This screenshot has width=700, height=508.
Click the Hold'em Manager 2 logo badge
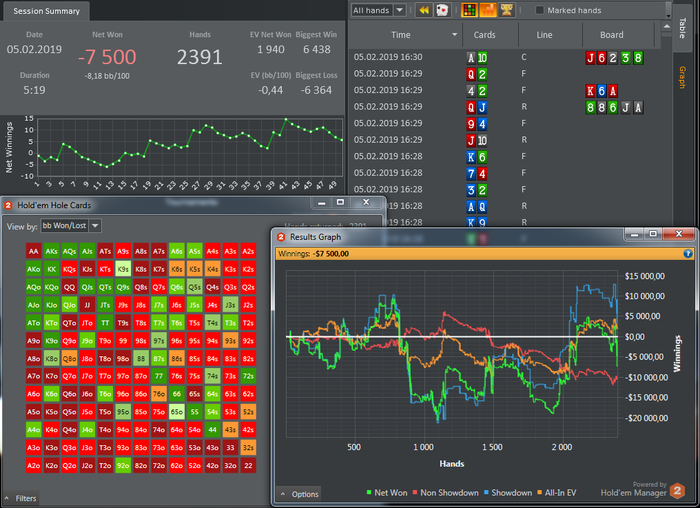click(x=678, y=491)
